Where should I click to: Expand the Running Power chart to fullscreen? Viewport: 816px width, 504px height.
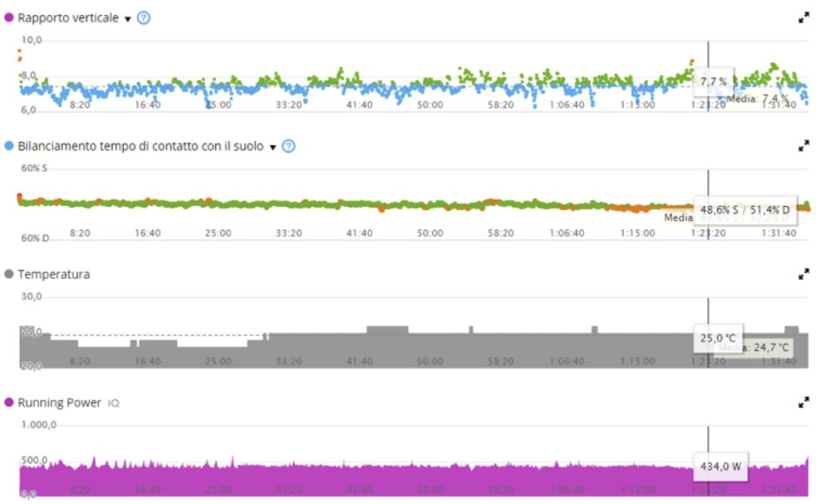pos(803,402)
